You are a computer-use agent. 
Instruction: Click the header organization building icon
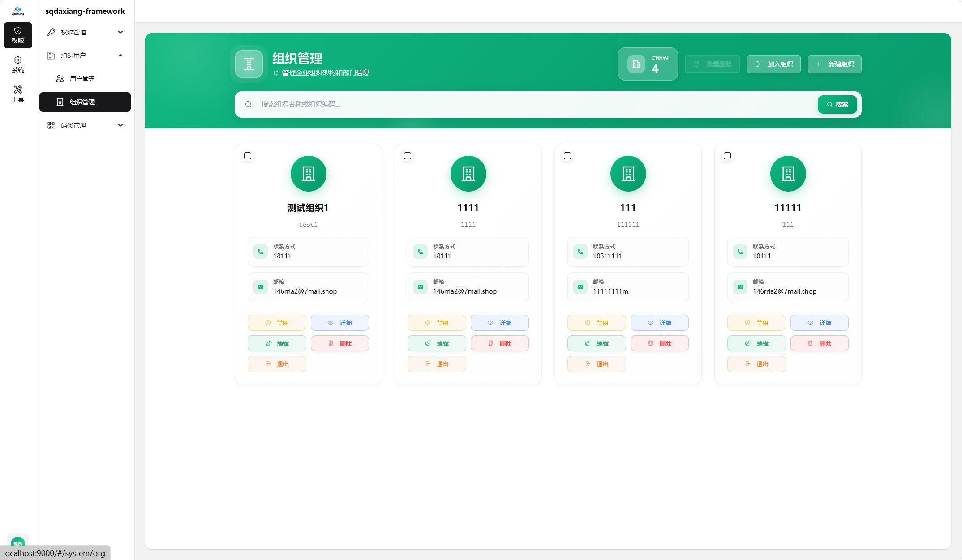pyautogui.click(x=249, y=64)
